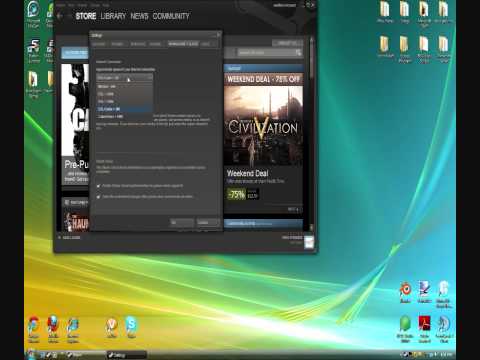The height and width of the screenshot is (360, 480).
Task: Click the Wishlist button above the store search
Action: (287, 43)
